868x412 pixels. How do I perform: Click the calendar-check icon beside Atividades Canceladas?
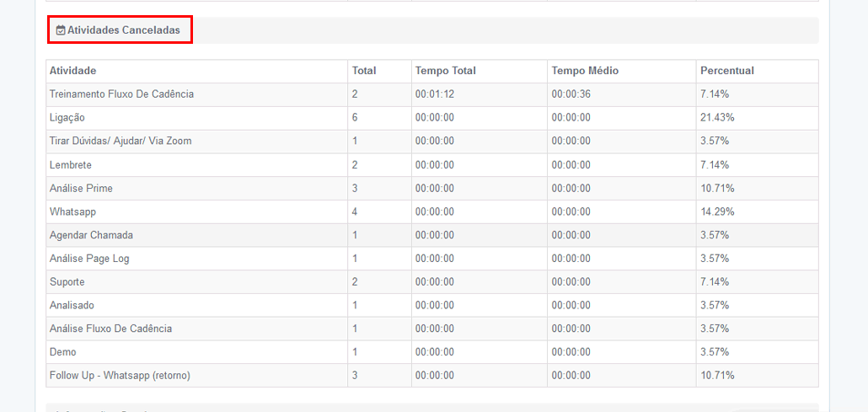tap(61, 30)
